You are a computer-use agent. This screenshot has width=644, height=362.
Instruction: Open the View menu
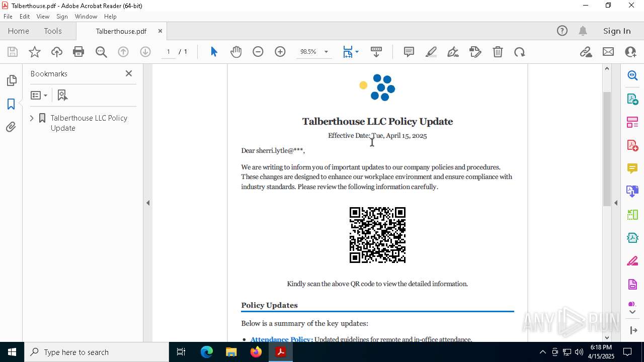pyautogui.click(x=43, y=17)
